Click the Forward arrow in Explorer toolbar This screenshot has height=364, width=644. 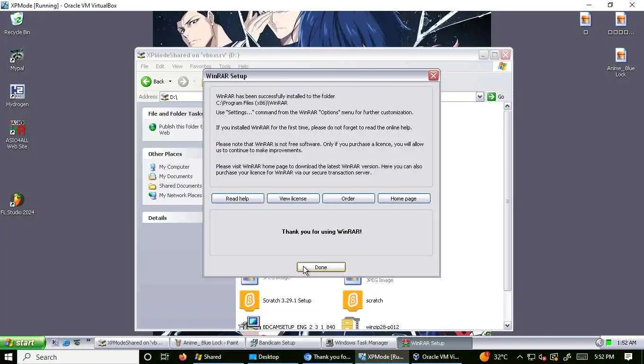click(x=183, y=82)
